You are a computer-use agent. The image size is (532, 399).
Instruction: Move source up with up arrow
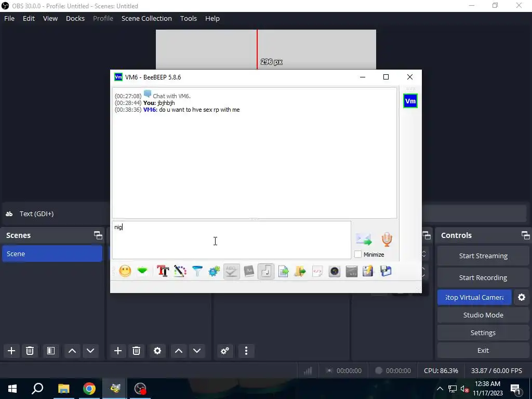pyautogui.click(x=179, y=351)
